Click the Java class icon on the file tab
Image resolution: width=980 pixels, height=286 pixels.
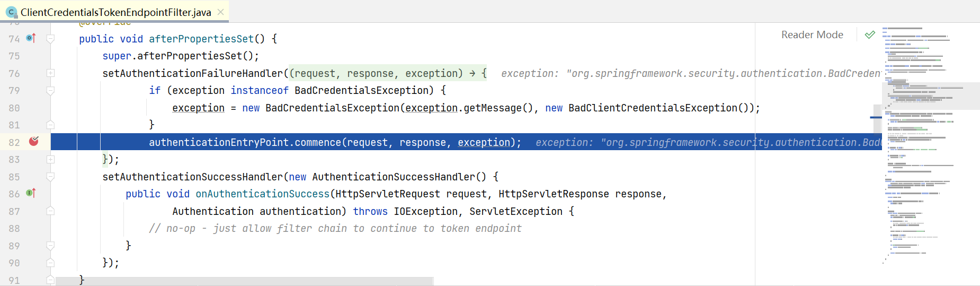[x=11, y=12]
